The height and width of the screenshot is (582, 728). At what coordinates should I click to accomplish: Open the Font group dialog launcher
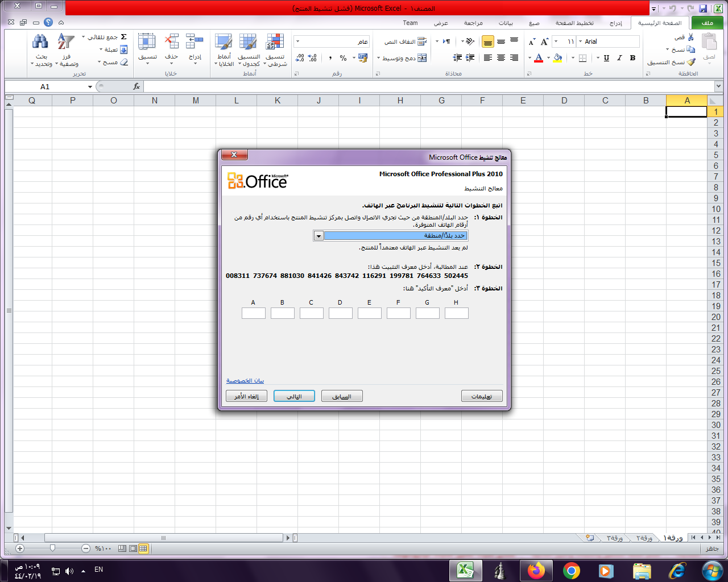[x=528, y=74]
